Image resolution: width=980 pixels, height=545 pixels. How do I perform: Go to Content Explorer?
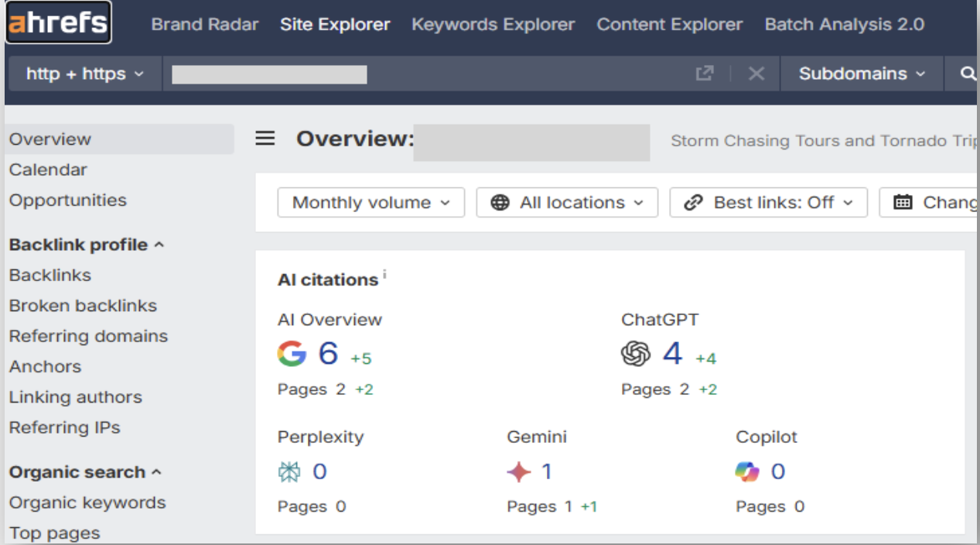(669, 24)
